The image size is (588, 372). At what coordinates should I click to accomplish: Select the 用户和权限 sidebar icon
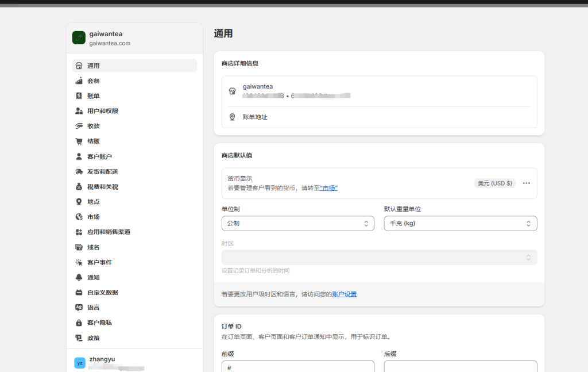pyautogui.click(x=79, y=111)
